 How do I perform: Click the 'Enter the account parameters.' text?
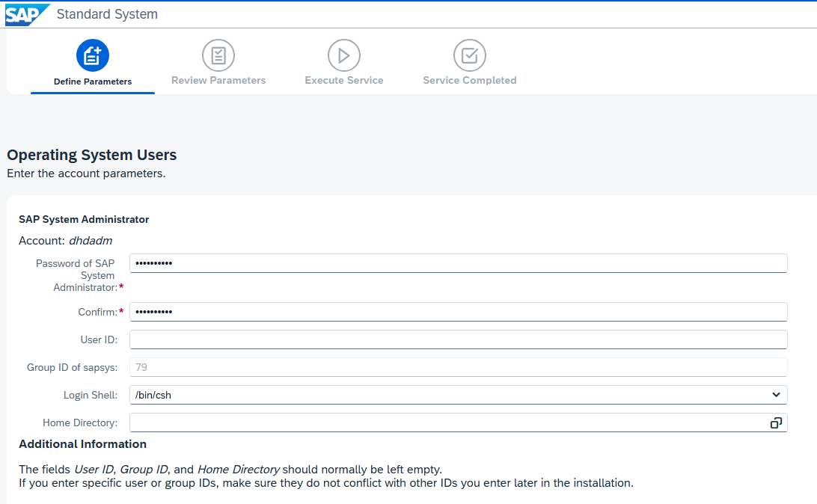[86, 173]
